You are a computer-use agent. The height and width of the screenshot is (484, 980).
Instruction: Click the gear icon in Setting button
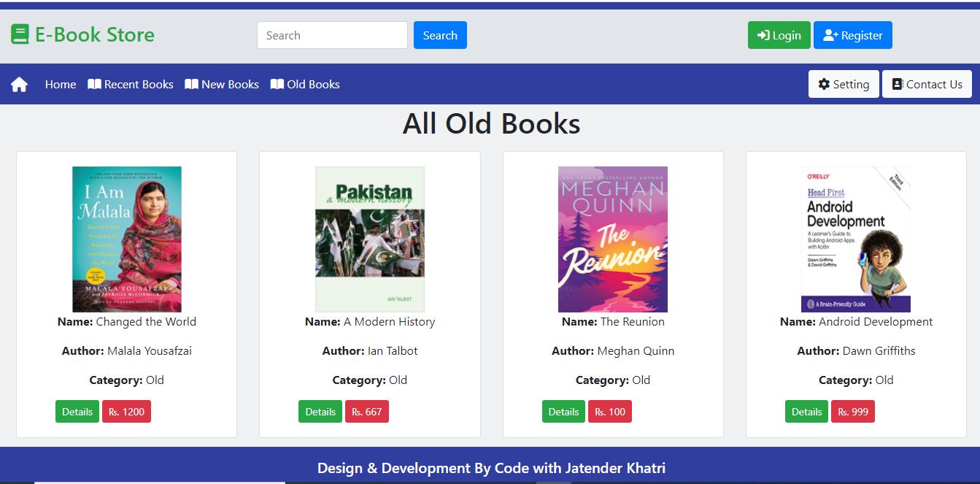[824, 84]
